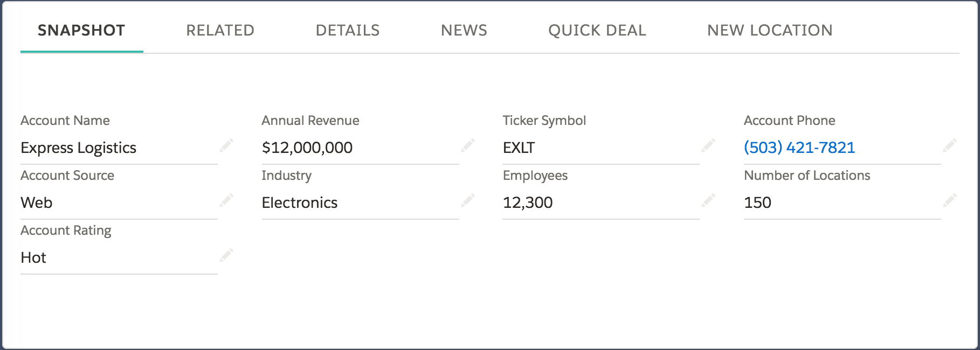Edit Industry field with pencil icon
The width and height of the screenshot is (980, 350).
pyautogui.click(x=468, y=200)
